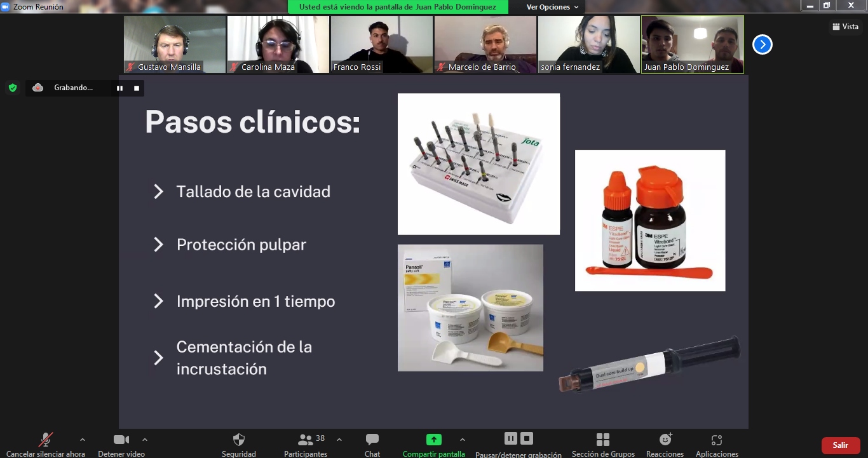Open Zoom Aplicaciones
Screen dimensions: 868x458
pos(717,443)
